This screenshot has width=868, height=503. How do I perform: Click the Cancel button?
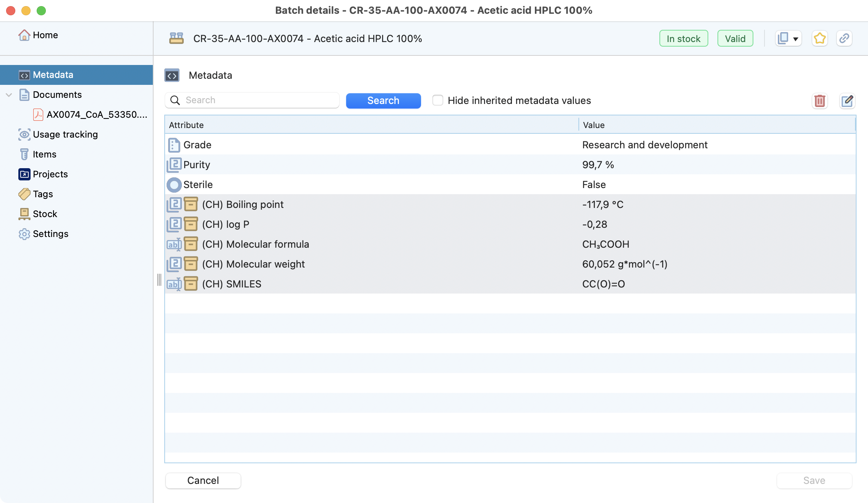click(203, 480)
